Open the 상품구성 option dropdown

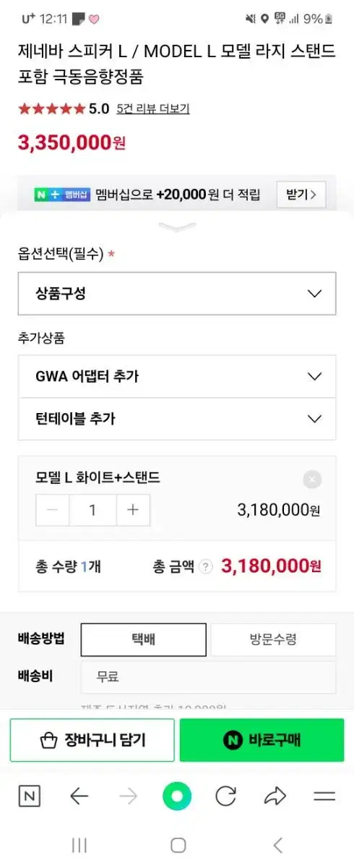tap(177, 294)
